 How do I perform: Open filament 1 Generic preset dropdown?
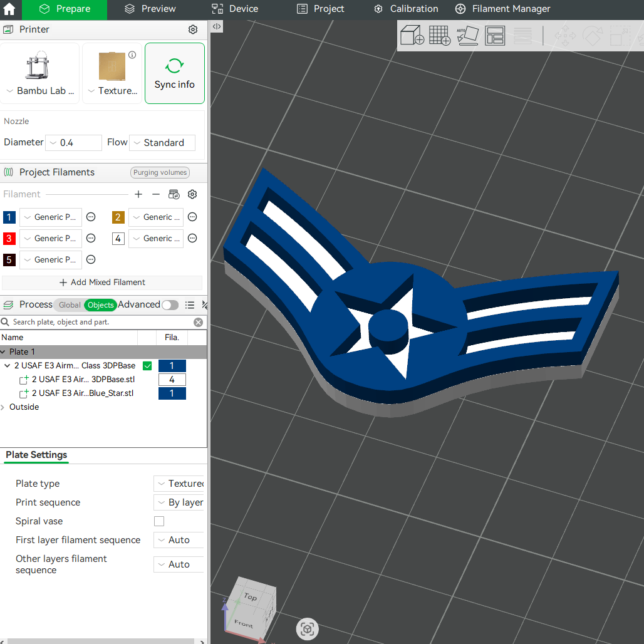tap(51, 217)
